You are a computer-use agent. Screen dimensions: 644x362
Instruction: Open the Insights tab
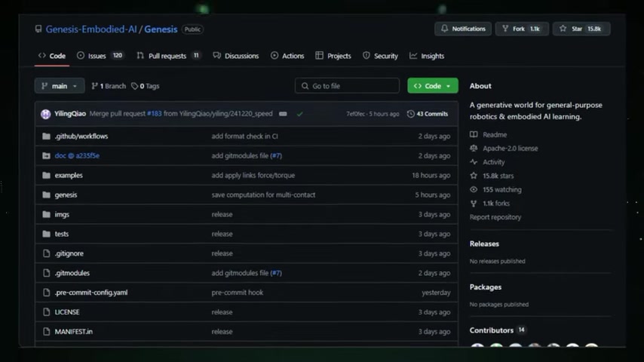427,56
